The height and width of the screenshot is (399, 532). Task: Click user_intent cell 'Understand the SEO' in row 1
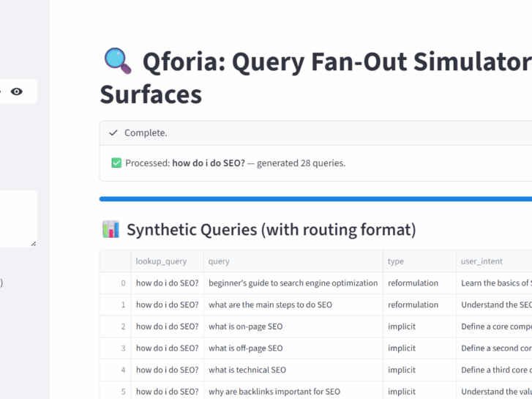point(494,305)
